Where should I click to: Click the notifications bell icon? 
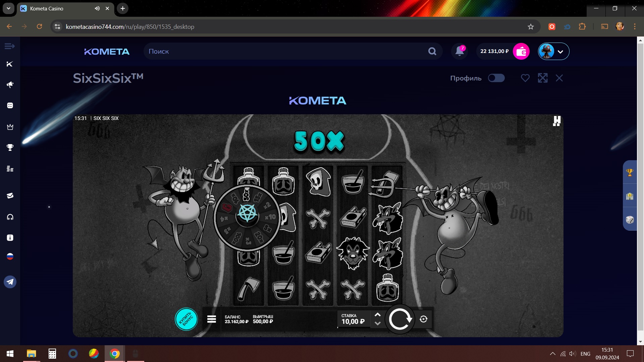460,51
